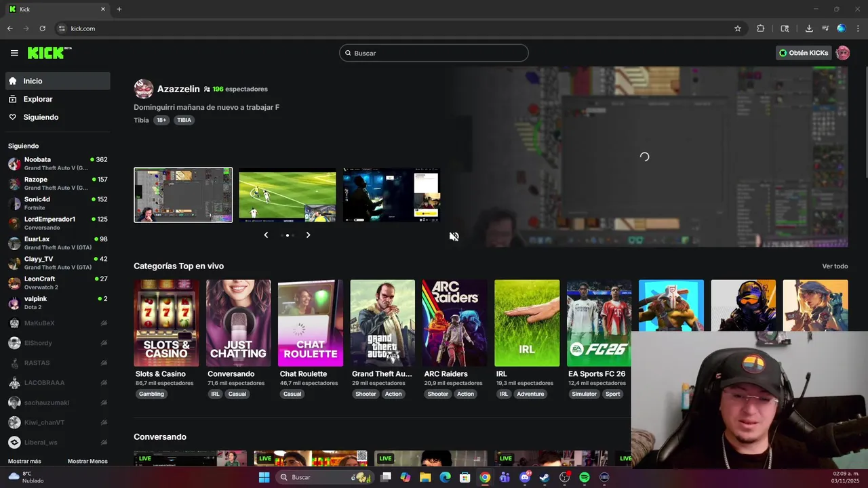The width and height of the screenshot is (868, 488).
Task: Open Razope followed channel
Action: tap(58, 184)
